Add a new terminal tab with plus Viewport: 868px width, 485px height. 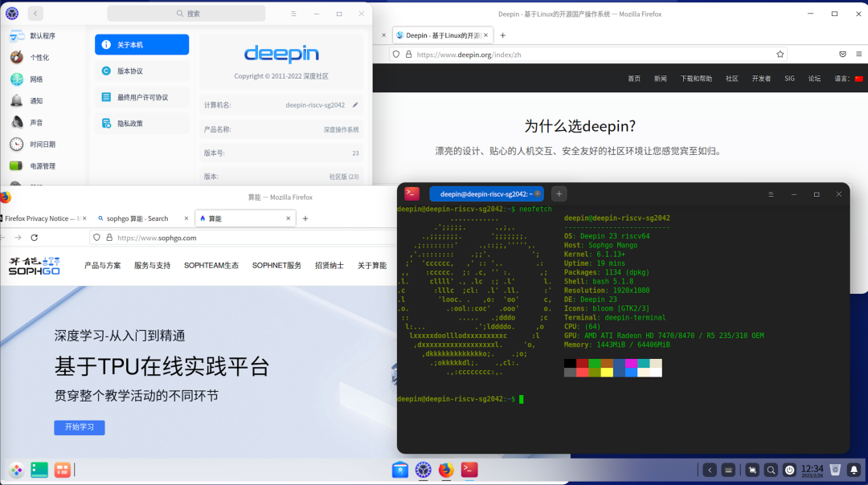(x=559, y=194)
